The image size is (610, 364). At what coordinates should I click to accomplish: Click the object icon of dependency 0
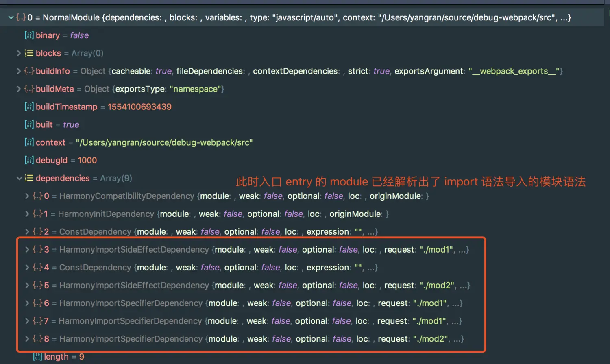click(37, 196)
